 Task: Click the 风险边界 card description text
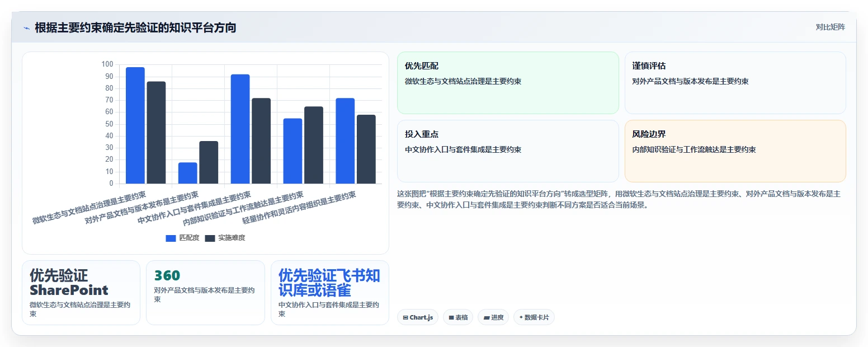694,150
